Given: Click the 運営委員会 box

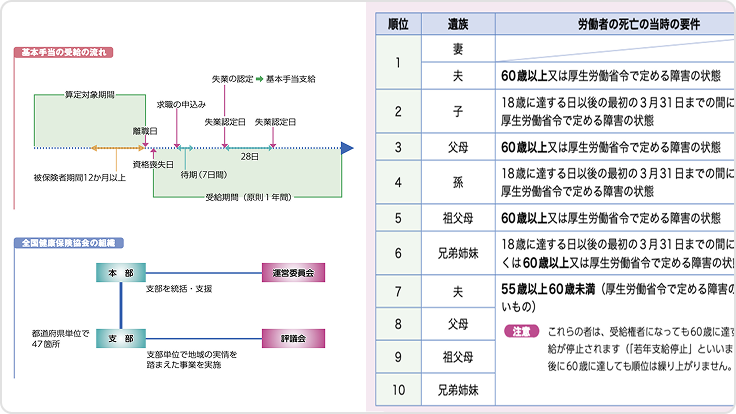Looking at the screenshot, I should click(x=294, y=272).
